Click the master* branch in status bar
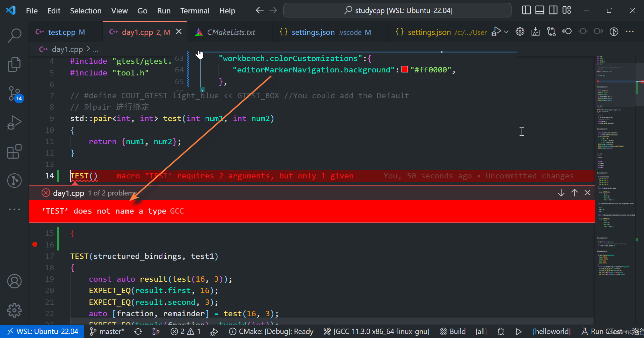Screen dimensions: 644x338 click(107, 331)
